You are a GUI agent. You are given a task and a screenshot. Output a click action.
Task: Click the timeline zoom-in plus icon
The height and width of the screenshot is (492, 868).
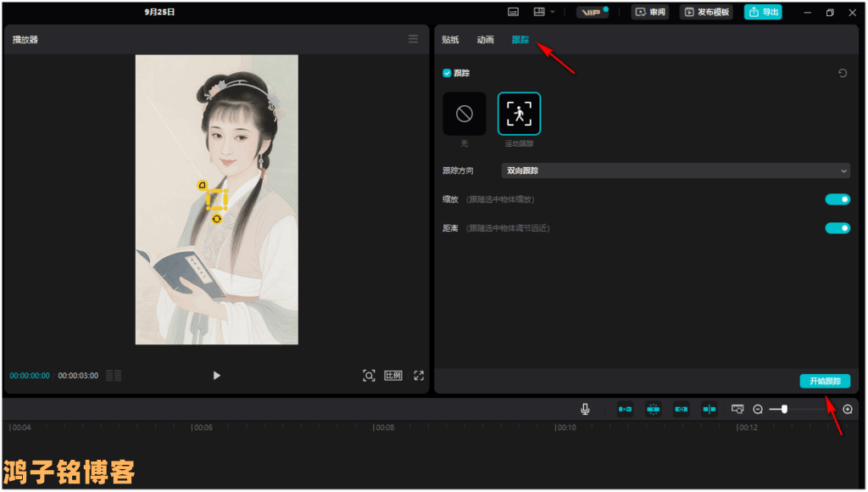coord(848,409)
